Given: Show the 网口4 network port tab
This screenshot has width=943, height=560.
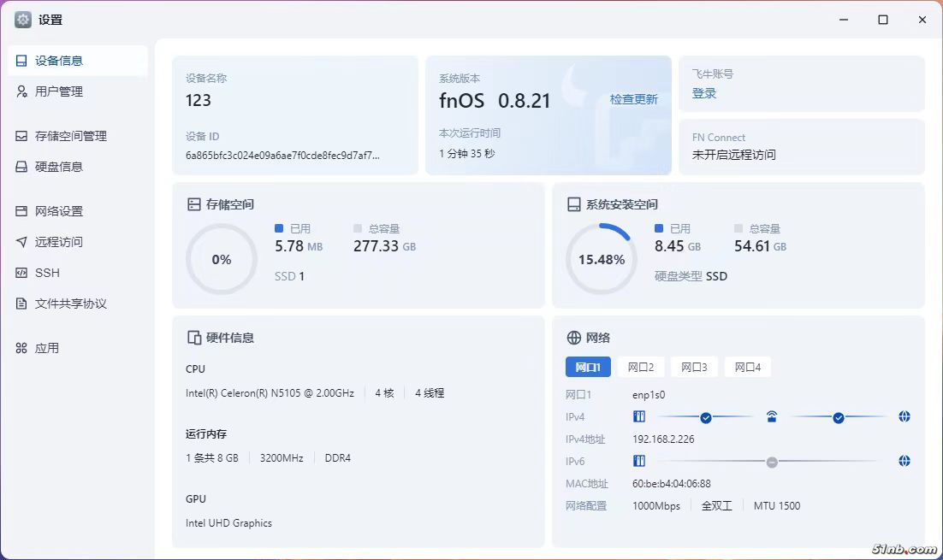Looking at the screenshot, I should [x=747, y=368].
